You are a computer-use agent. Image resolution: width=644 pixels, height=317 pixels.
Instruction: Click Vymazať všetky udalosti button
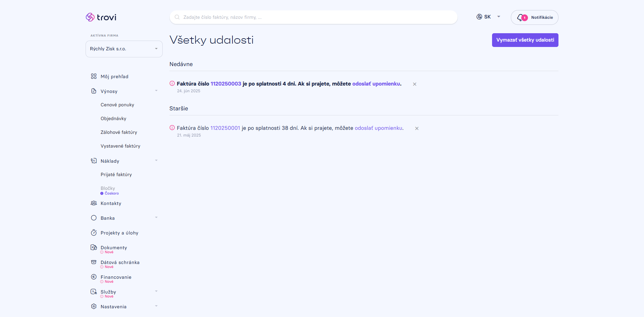(x=525, y=40)
